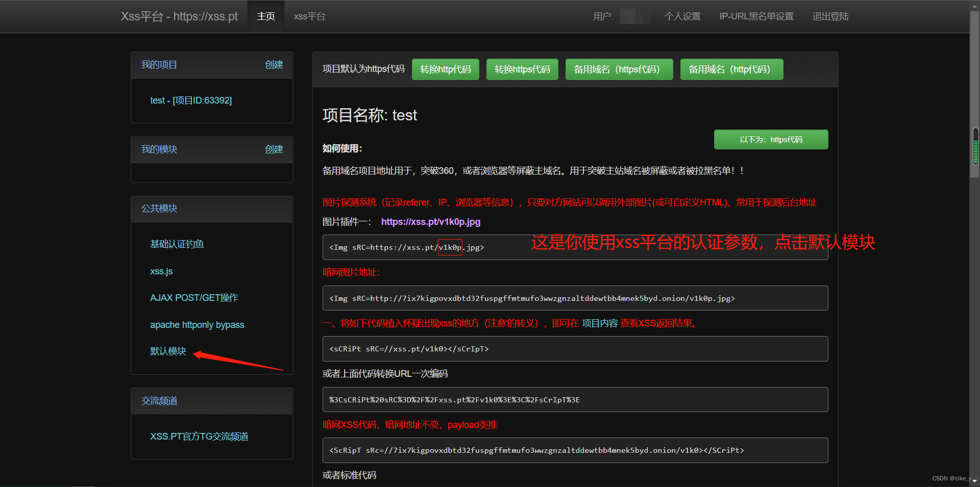Create a new project via 我的项目 创建
This screenshot has height=487, width=980.
tap(274, 65)
